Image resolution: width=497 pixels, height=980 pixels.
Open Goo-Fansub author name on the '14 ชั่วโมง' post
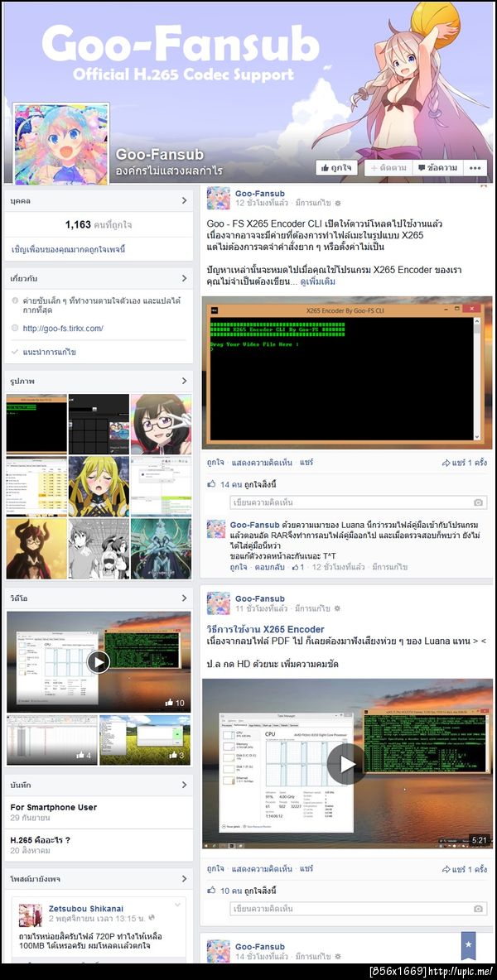click(260, 946)
